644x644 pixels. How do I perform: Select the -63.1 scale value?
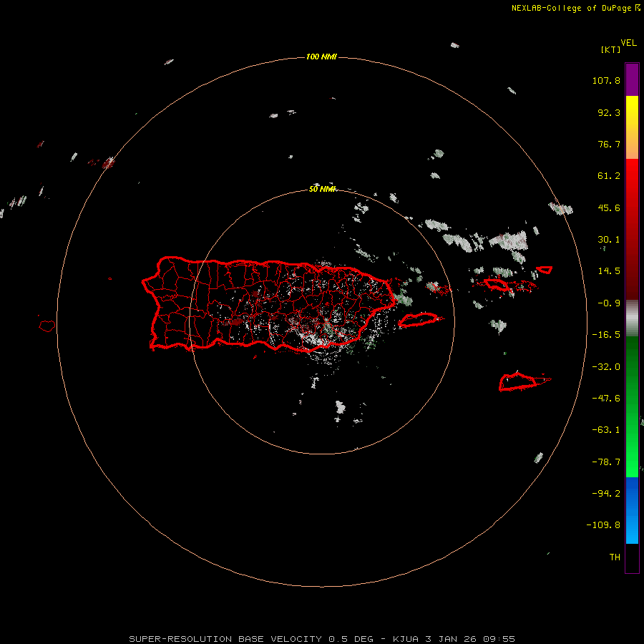606,430
